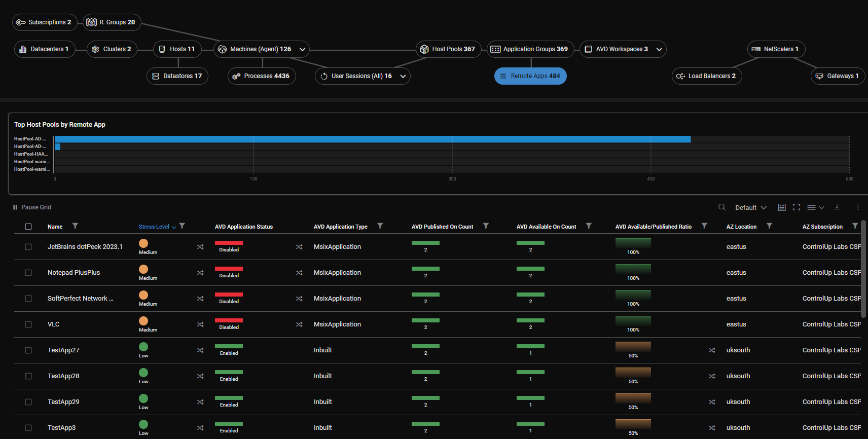Image resolution: width=868 pixels, height=439 pixels.
Task: Expand the Default view preset dropdown
Action: point(750,207)
